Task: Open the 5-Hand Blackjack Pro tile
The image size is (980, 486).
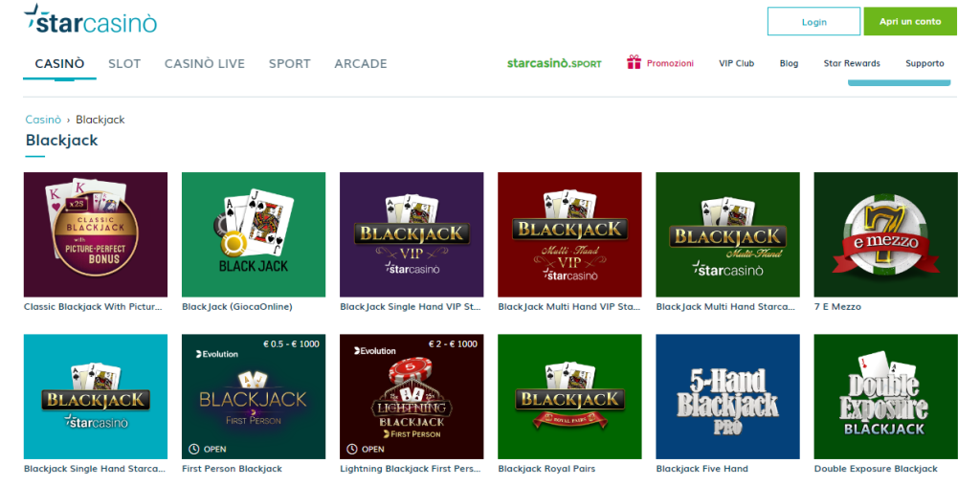Action: pos(728,397)
